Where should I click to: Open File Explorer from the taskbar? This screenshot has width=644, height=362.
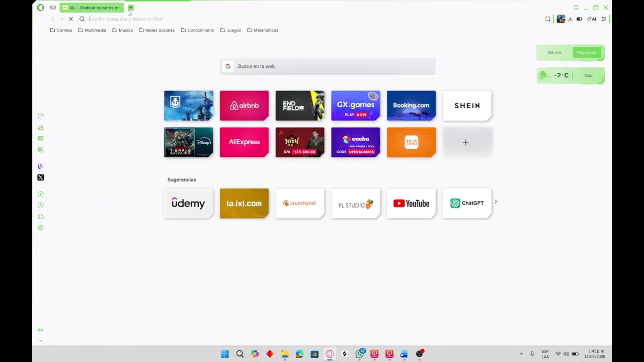tap(285, 354)
